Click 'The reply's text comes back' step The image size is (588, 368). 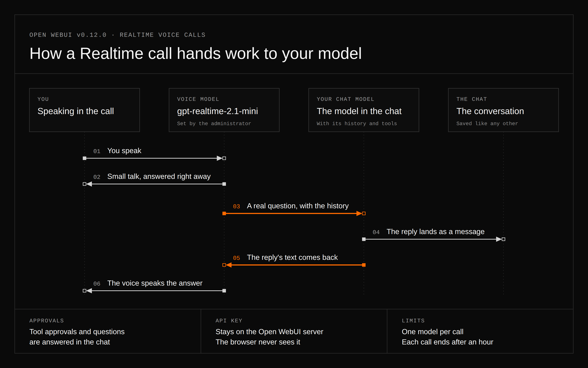click(x=292, y=257)
